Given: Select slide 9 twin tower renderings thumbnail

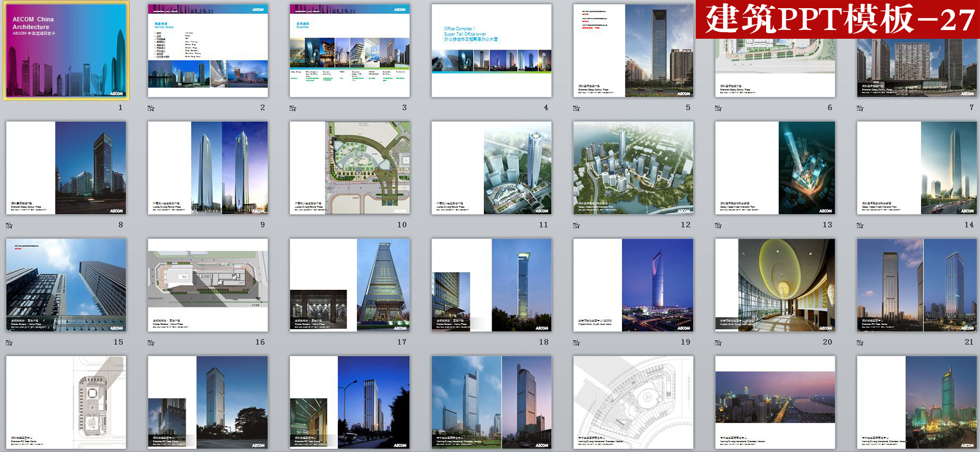Looking at the screenshot, I should (208, 168).
